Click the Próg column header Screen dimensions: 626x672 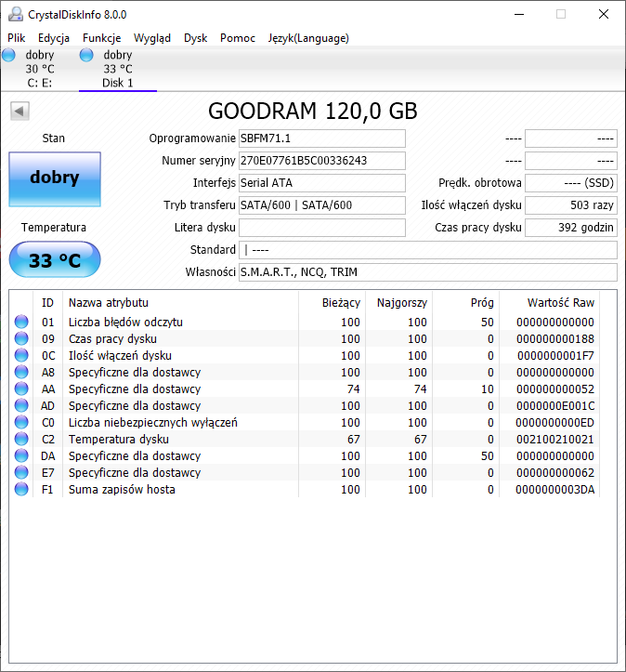click(x=465, y=303)
